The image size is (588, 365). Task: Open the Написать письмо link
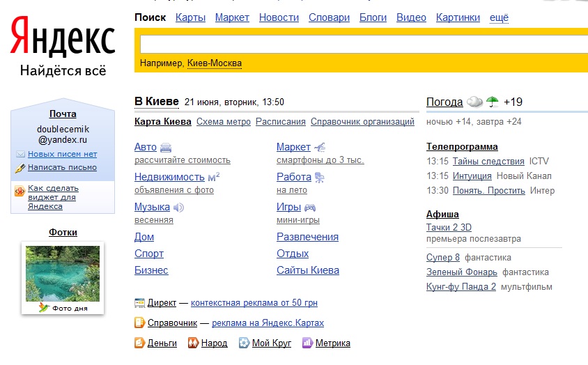click(x=62, y=167)
